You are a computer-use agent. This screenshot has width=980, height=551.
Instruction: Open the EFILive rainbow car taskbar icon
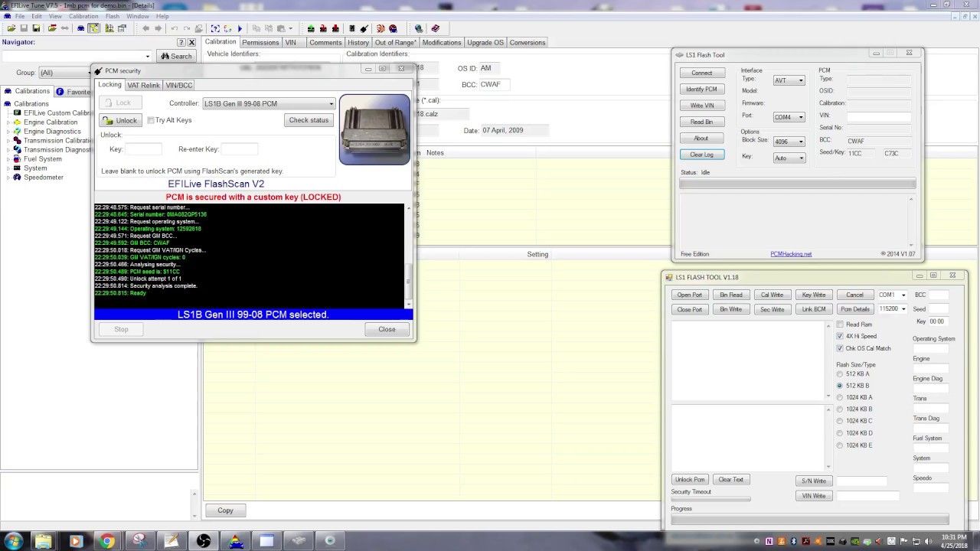click(235, 541)
